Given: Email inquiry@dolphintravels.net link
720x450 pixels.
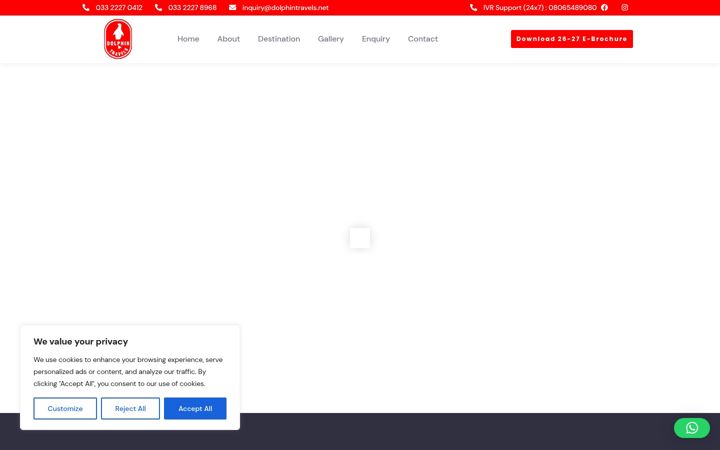Looking at the screenshot, I should [x=285, y=7].
